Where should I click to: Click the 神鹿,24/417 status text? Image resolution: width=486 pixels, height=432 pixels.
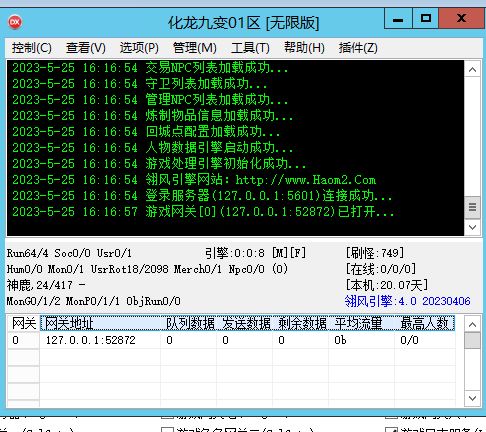[x=46, y=285]
